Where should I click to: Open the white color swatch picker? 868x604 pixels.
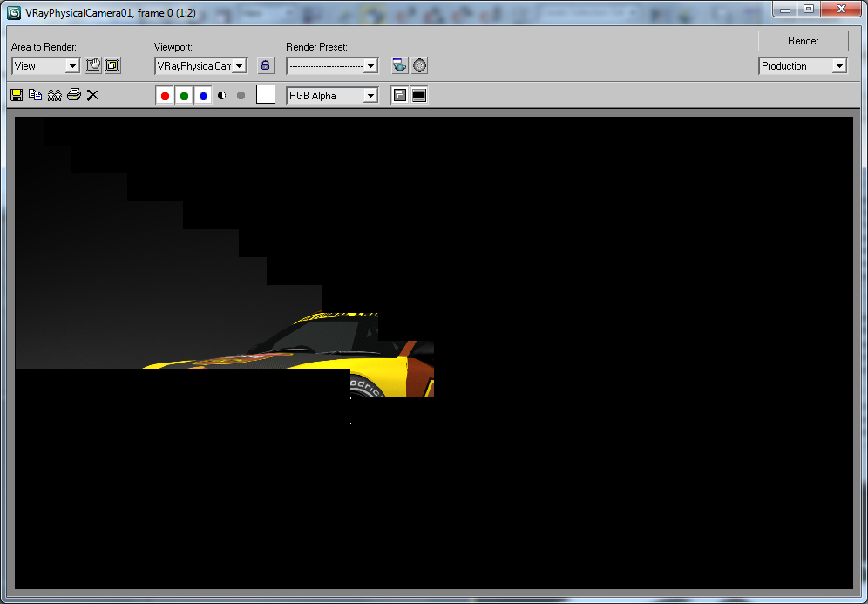pyautogui.click(x=266, y=94)
